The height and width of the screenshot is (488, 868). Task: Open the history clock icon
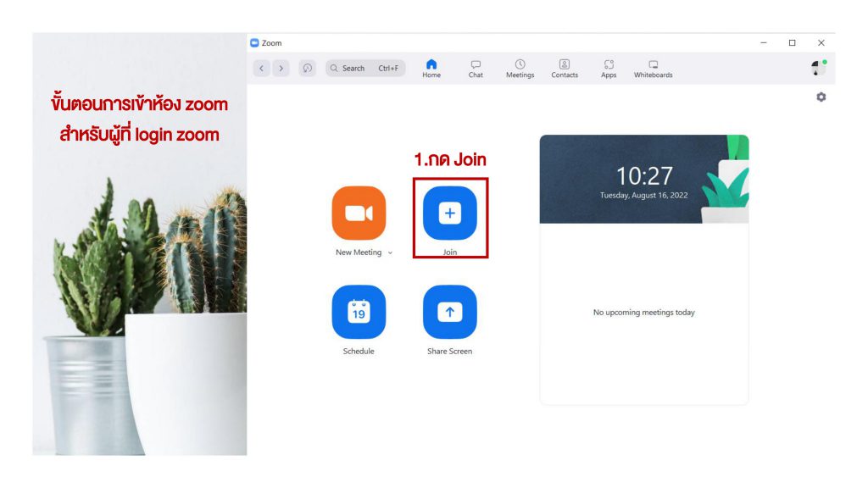pyautogui.click(x=307, y=68)
